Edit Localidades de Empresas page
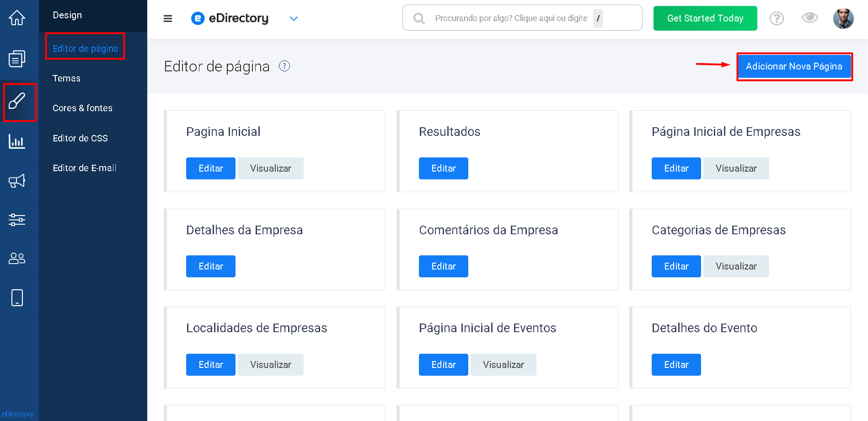 (211, 365)
